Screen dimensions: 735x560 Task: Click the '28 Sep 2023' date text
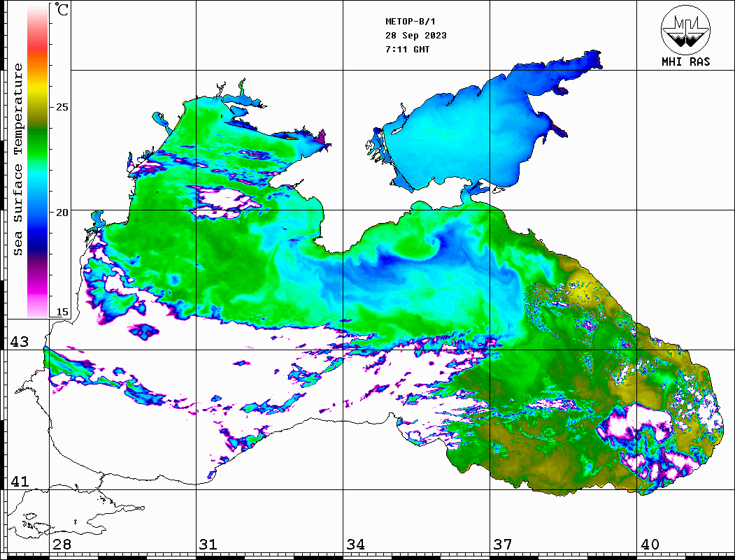(x=416, y=36)
